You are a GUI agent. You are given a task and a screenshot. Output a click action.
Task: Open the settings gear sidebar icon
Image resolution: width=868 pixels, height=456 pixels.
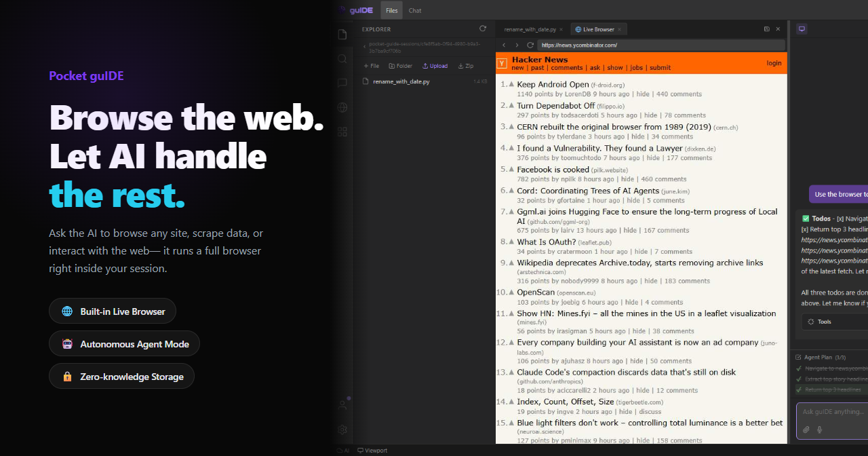[x=342, y=430]
